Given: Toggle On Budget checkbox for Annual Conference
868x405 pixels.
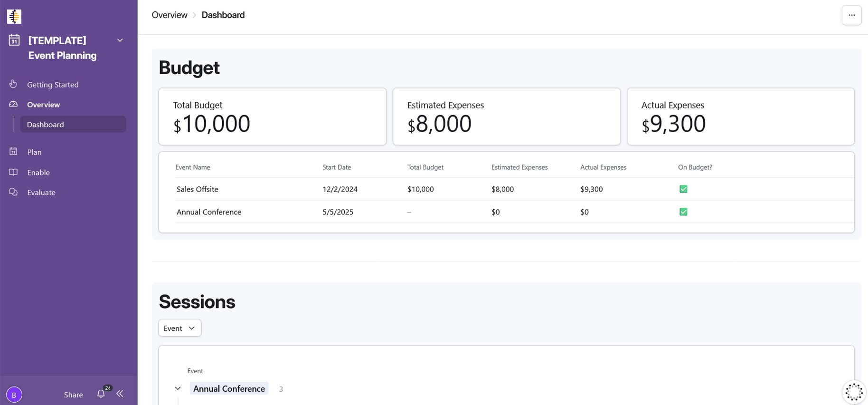Looking at the screenshot, I should [683, 212].
